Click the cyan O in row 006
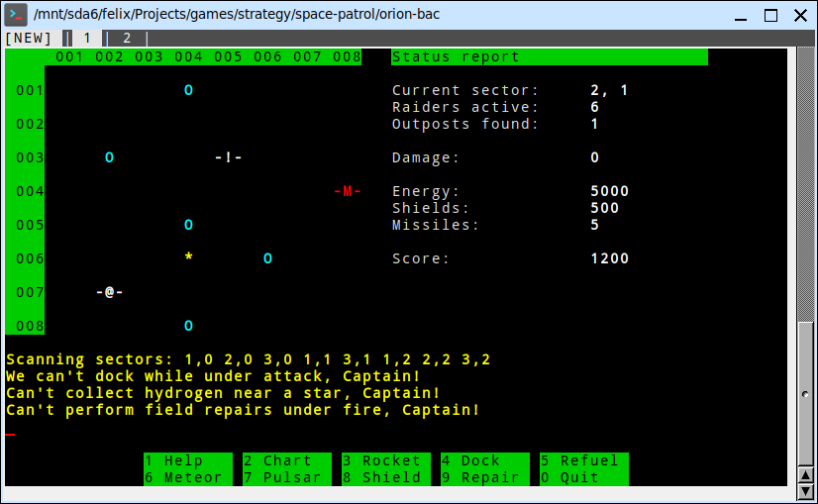 [268, 258]
